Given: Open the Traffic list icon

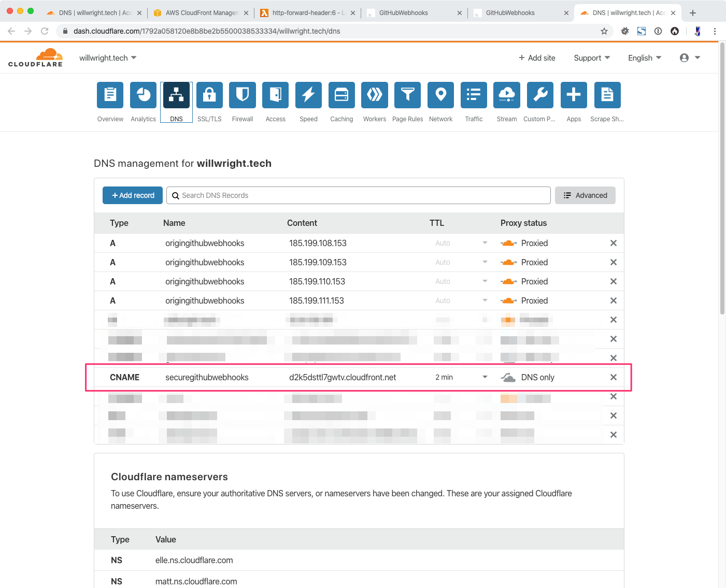Looking at the screenshot, I should click(474, 95).
